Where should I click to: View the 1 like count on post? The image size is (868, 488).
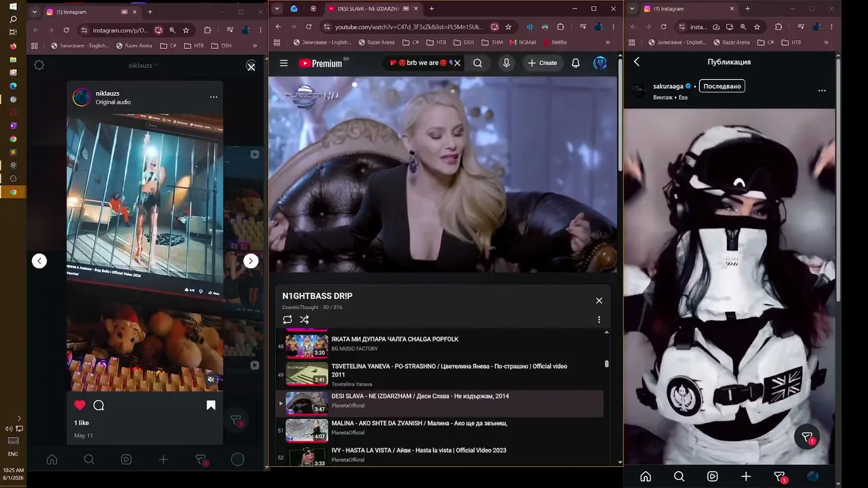(x=81, y=423)
